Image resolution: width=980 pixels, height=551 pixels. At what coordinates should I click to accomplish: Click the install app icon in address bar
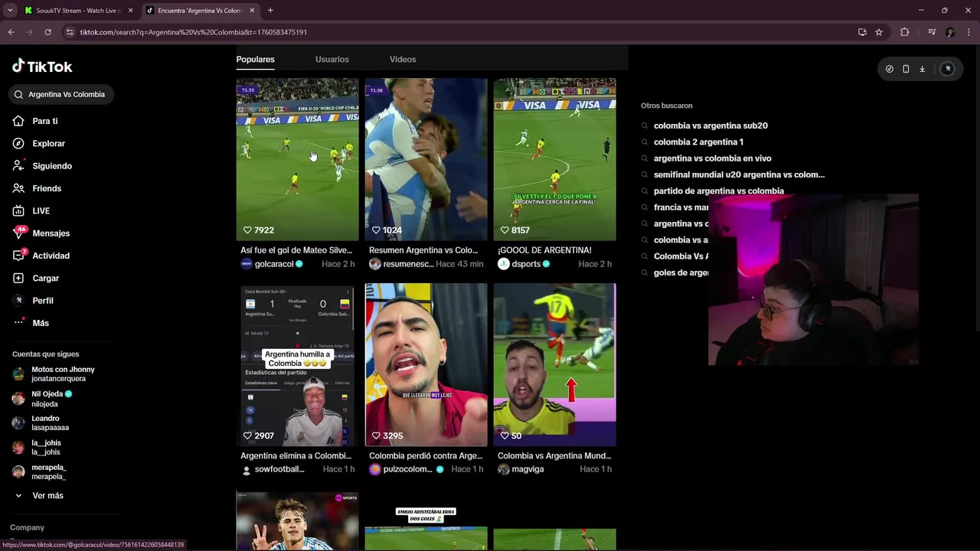coord(862,32)
